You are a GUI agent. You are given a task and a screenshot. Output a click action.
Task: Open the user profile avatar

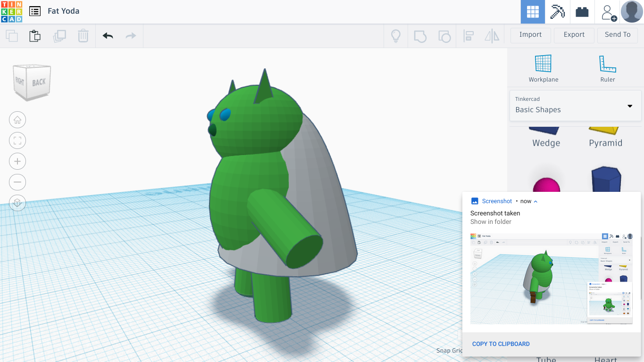632,12
